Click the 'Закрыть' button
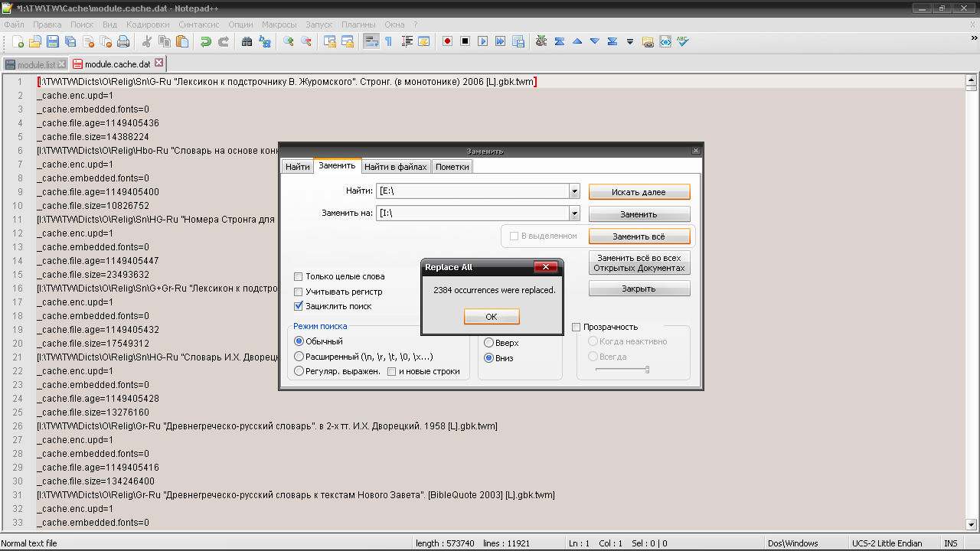Screen dimensions: 980x551 coord(639,289)
